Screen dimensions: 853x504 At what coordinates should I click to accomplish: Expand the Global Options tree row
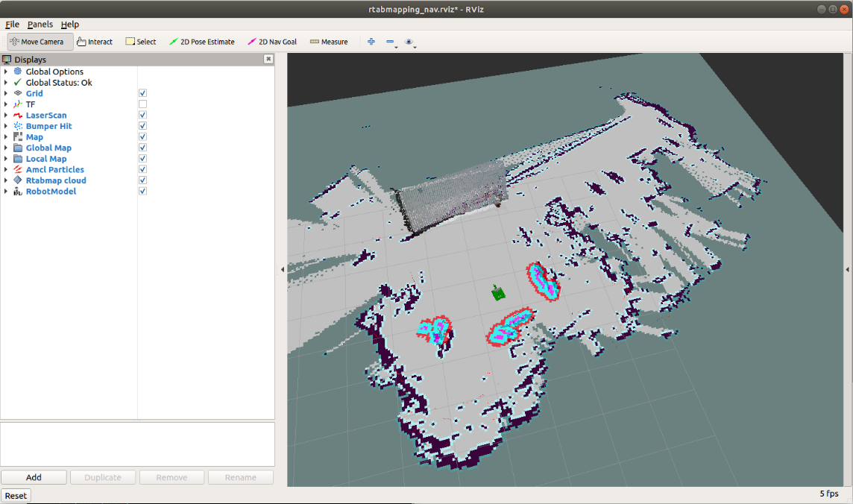coord(6,72)
